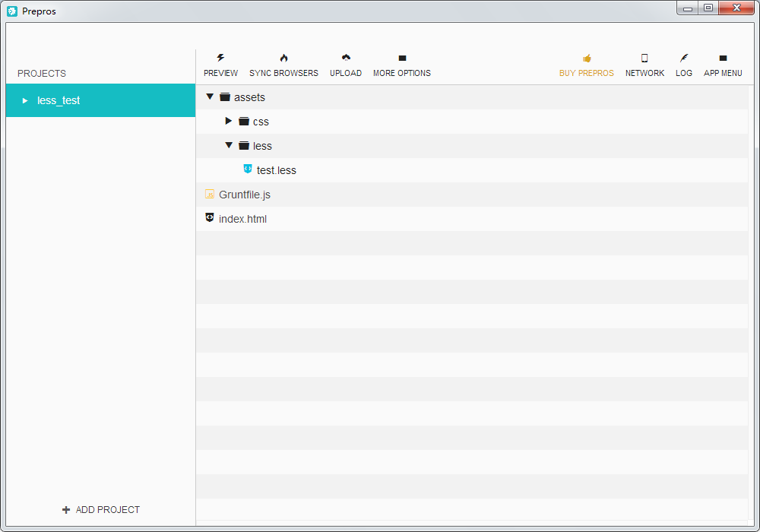Image resolution: width=760 pixels, height=532 pixels.
Task: Click the ADD PROJECT button
Action: (101, 510)
